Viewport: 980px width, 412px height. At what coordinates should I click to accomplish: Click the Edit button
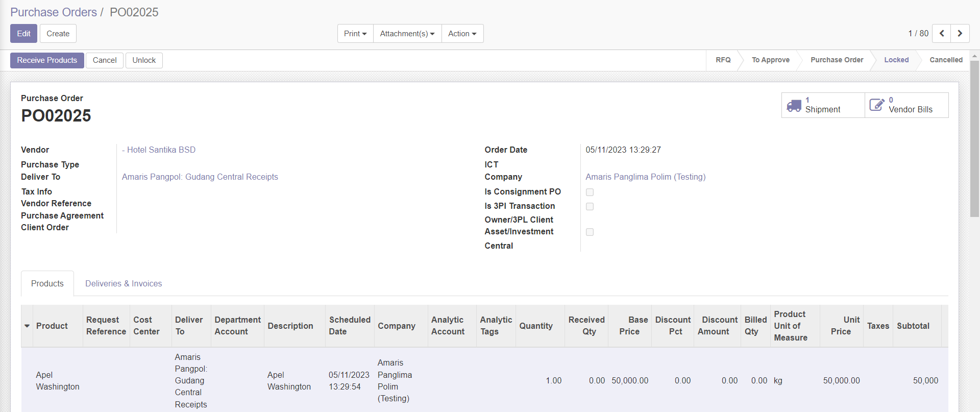(23, 34)
